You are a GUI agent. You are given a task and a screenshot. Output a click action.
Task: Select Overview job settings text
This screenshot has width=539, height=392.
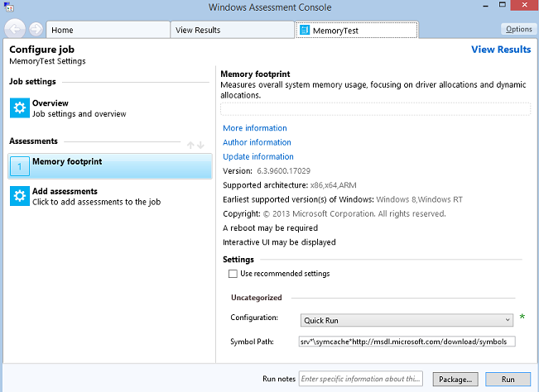pyautogui.click(x=79, y=114)
